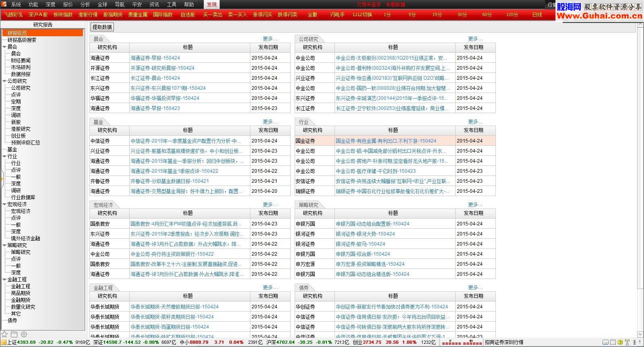The height and width of the screenshot is (347, 644).
Task: Click the signal tower icon in the status bar
Action: click(x=627, y=342)
